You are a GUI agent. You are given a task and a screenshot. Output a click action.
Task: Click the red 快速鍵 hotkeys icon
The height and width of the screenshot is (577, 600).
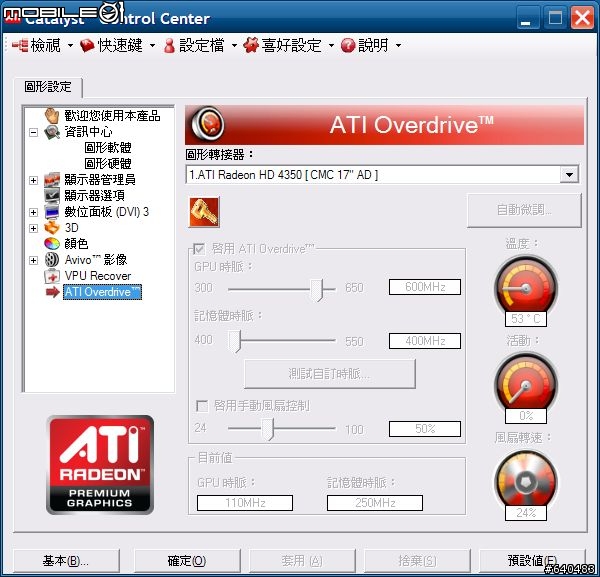(x=87, y=45)
